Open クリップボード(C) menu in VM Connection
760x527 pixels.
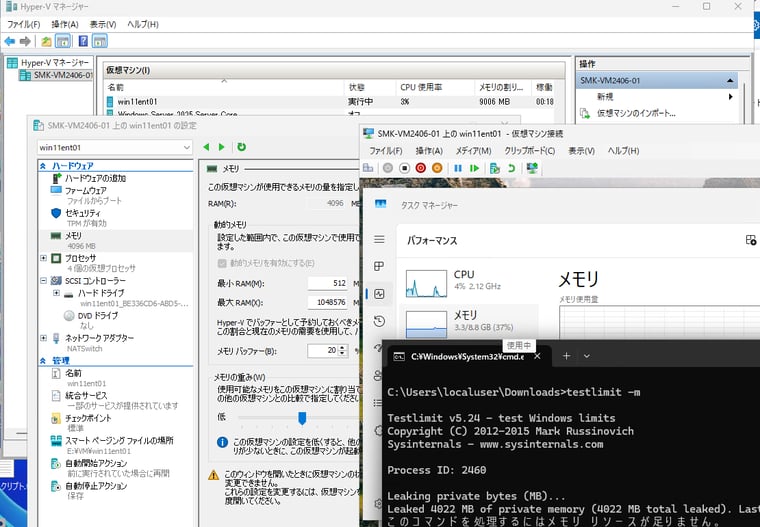point(530,151)
